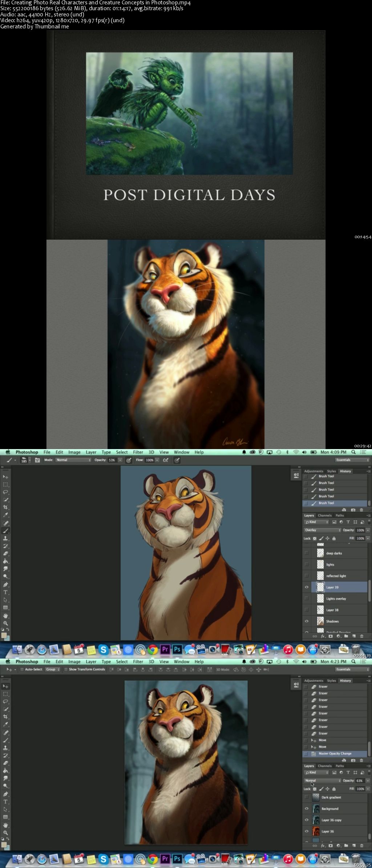
Task: Select the Layer 38 layer row
Action: tap(335, 610)
